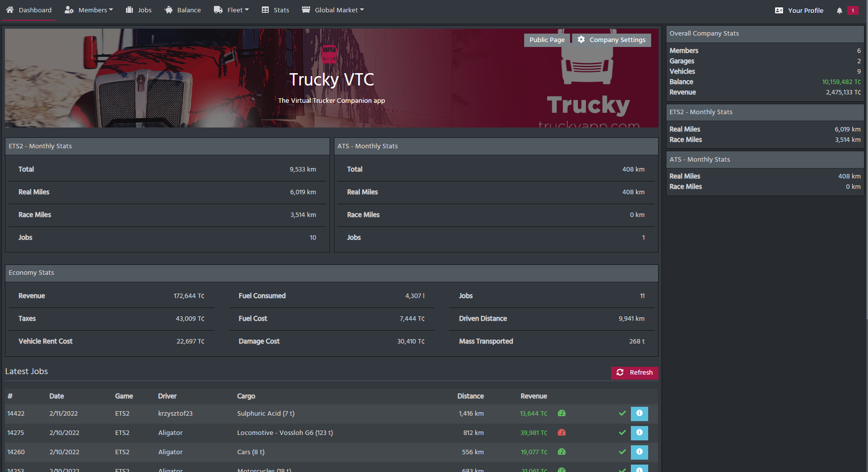Click the Driven Distance 9,941 km value
Screen dimensions: 868x472
click(631, 319)
